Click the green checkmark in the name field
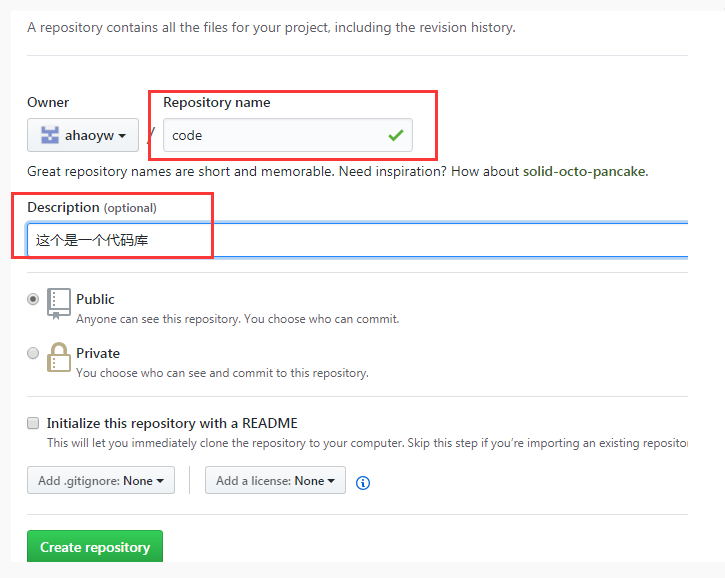This screenshot has width=725, height=578. pyautogui.click(x=396, y=135)
